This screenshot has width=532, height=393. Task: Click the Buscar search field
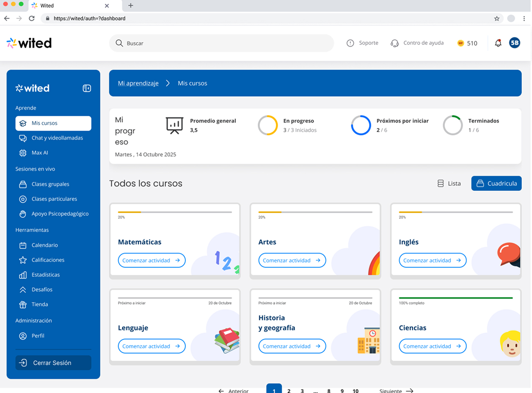pyautogui.click(x=221, y=43)
